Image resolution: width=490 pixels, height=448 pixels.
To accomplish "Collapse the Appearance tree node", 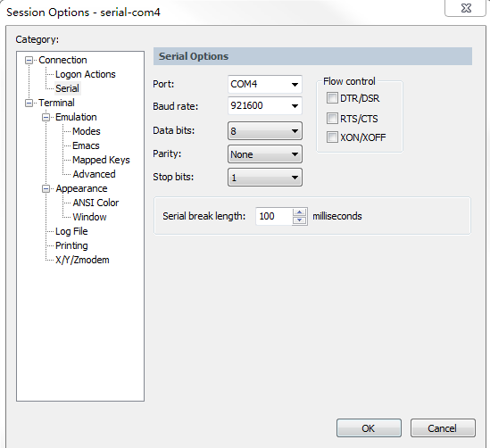I will click(x=46, y=188).
